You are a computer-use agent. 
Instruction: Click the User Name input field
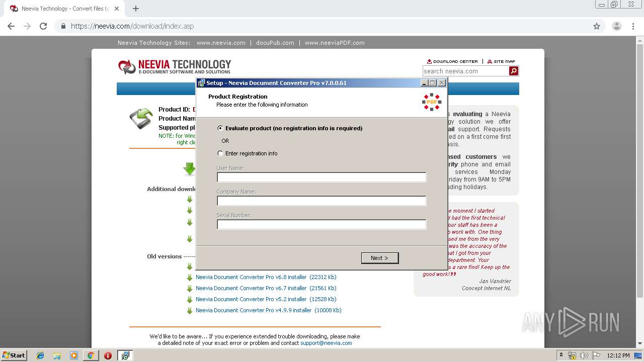pyautogui.click(x=321, y=177)
